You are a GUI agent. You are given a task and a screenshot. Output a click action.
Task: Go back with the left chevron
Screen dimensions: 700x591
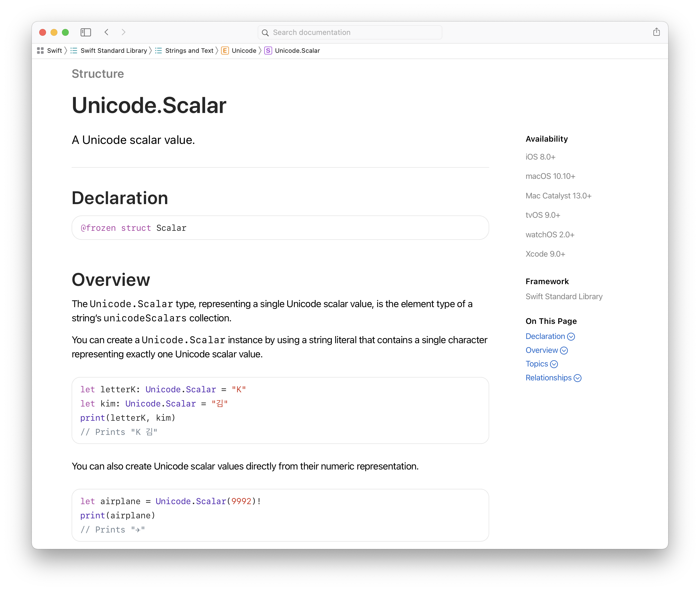click(x=107, y=32)
